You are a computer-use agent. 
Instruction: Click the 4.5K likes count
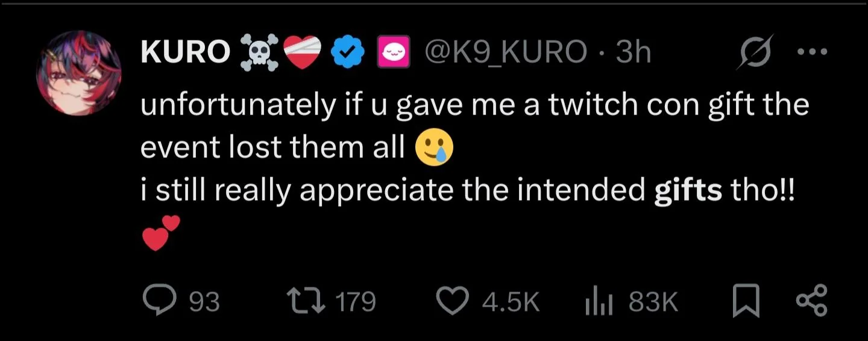[511, 302]
